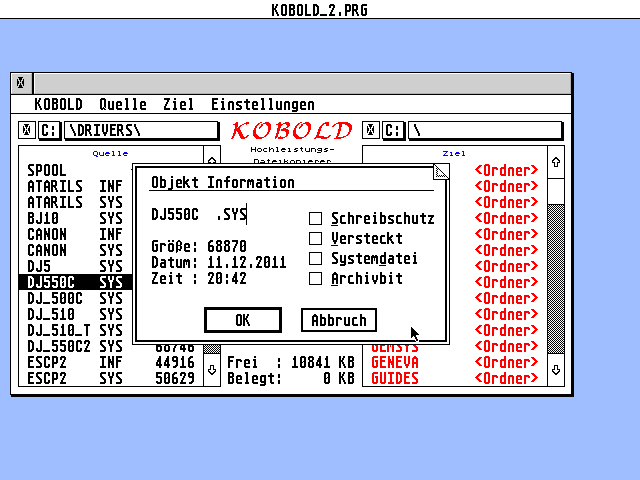
Task: Confirm the dialog with OK
Action: 243,320
